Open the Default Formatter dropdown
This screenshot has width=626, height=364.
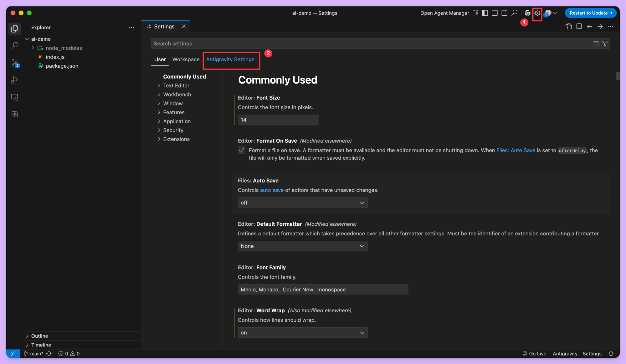(x=302, y=246)
